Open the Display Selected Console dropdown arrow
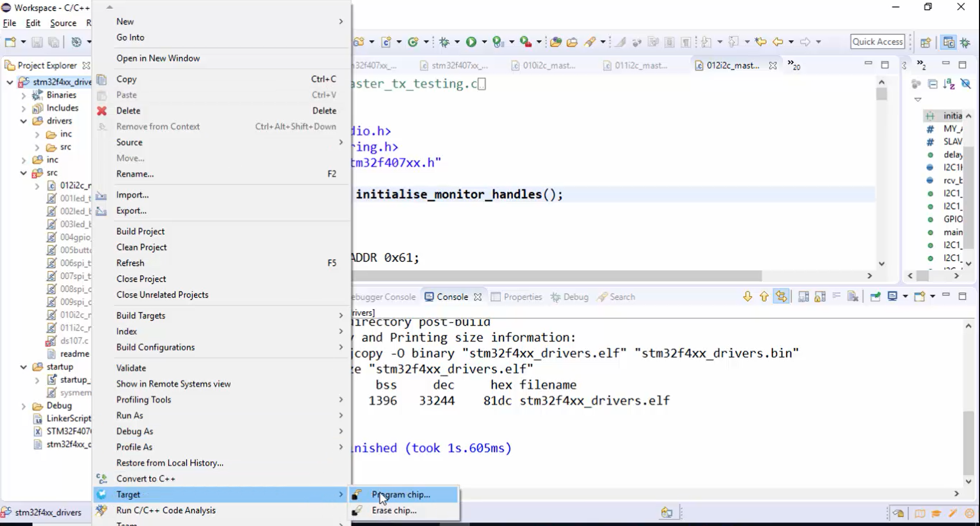980x526 pixels. (905, 296)
